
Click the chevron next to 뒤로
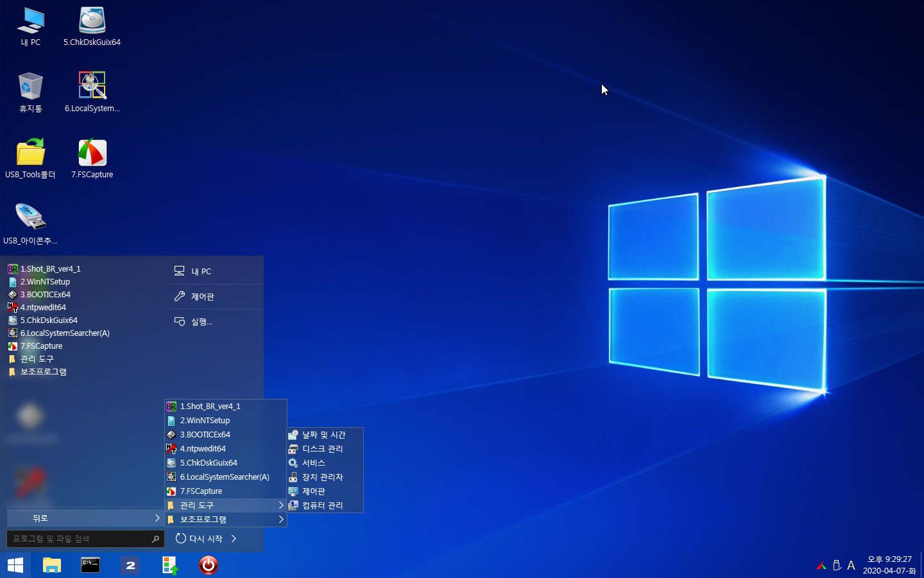pyautogui.click(x=157, y=518)
